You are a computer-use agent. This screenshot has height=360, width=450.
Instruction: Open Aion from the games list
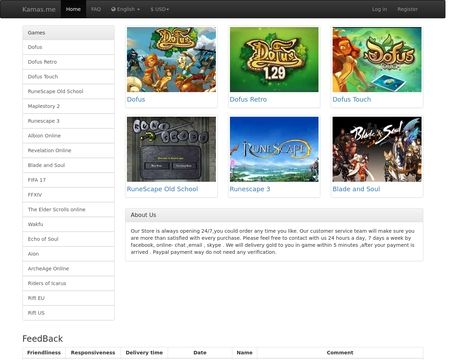(68, 254)
